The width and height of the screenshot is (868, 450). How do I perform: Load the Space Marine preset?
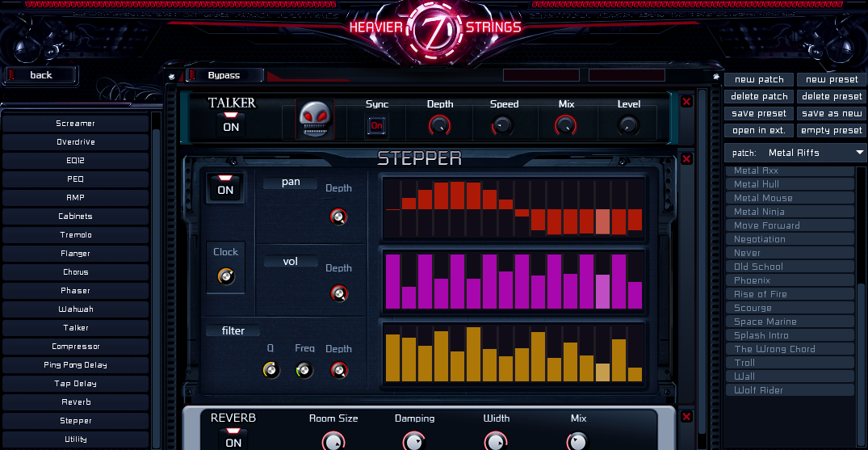click(790, 322)
